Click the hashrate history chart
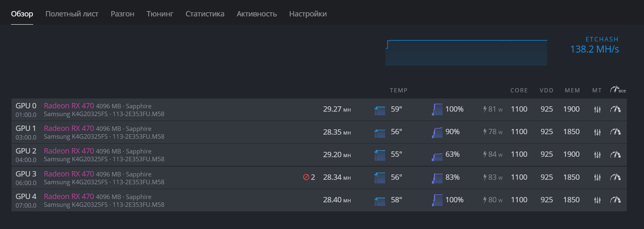Viewport: 644px width, 229px height. 466,53
